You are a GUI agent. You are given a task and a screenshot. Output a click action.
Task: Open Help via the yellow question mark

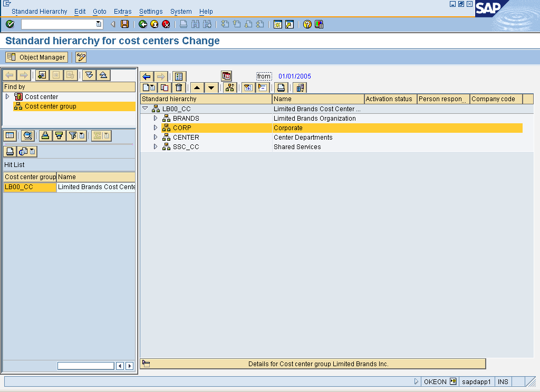[307, 24]
